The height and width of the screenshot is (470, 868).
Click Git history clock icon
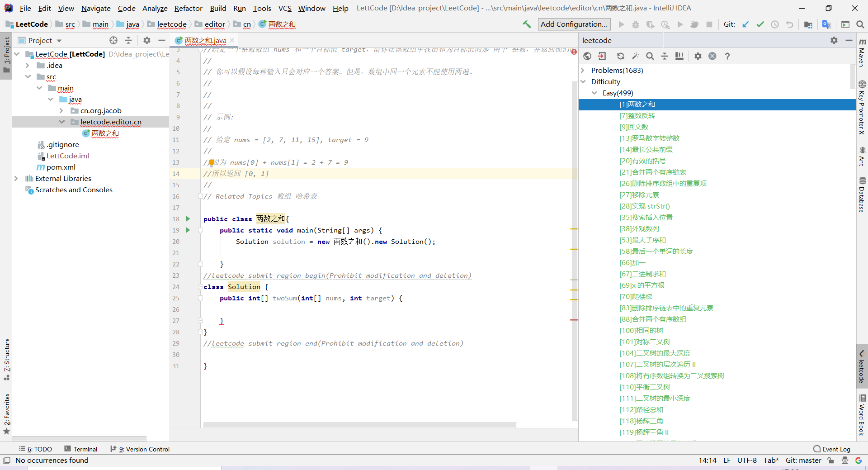tap(775, 24)
